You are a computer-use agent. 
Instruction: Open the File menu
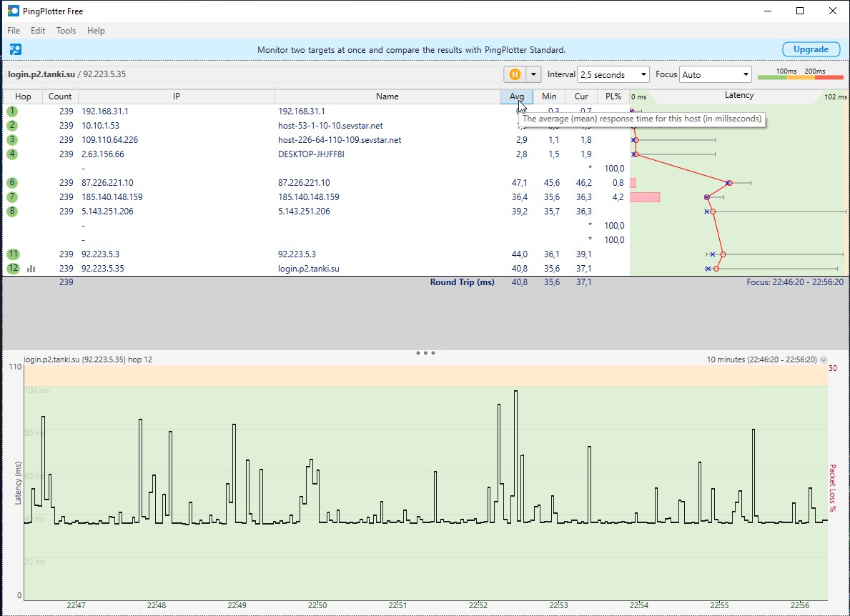coord(14,31)
